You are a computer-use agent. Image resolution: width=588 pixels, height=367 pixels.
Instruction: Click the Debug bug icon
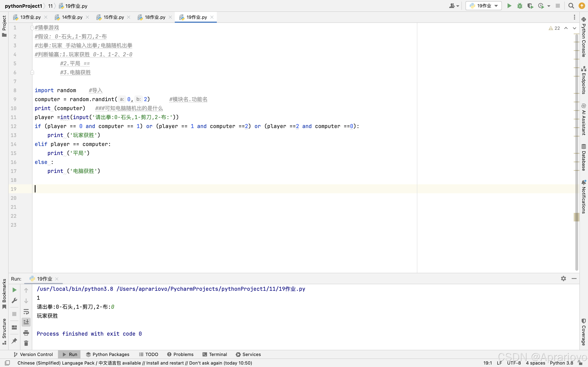[520, 6]
